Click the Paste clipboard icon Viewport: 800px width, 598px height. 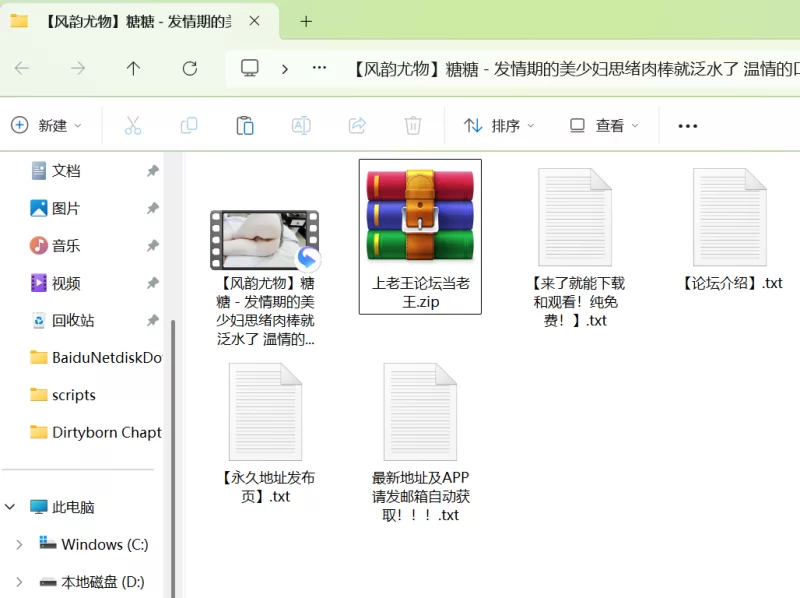(244, 126)
